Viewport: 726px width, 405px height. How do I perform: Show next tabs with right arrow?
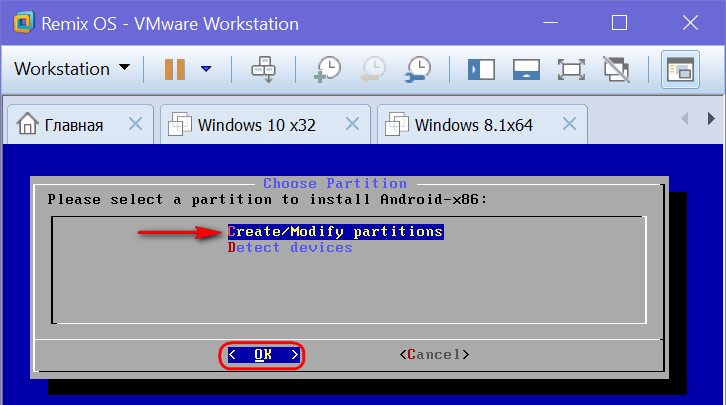pyautogui.click(x=711, y=119)
